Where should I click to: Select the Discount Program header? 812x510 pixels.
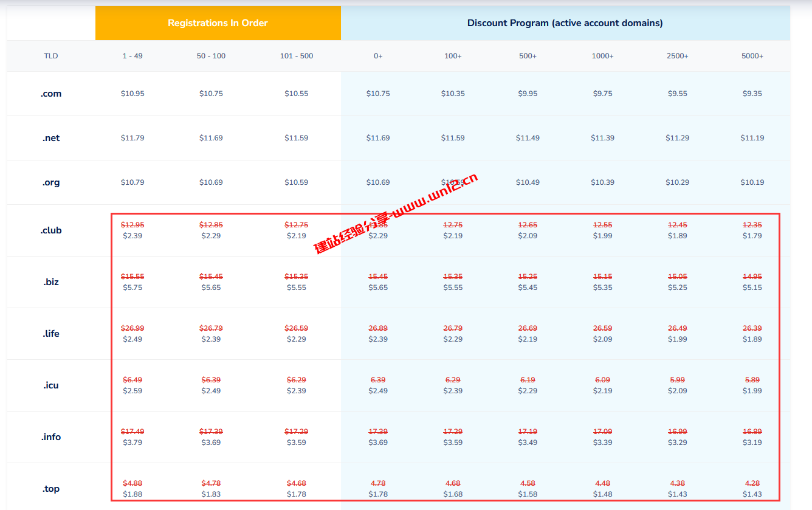pos(565,23)
